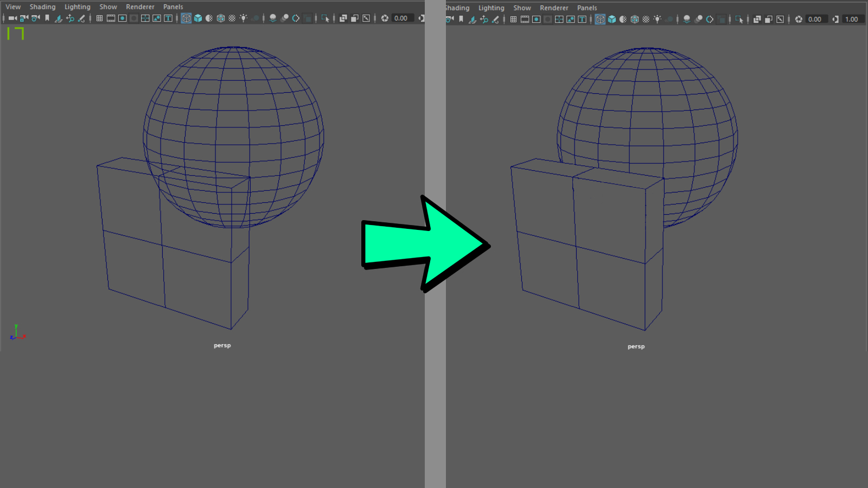The image size is (868, 488).
Task: Select Grease Pencil icon in left viewport
Action: coord(81,18)
